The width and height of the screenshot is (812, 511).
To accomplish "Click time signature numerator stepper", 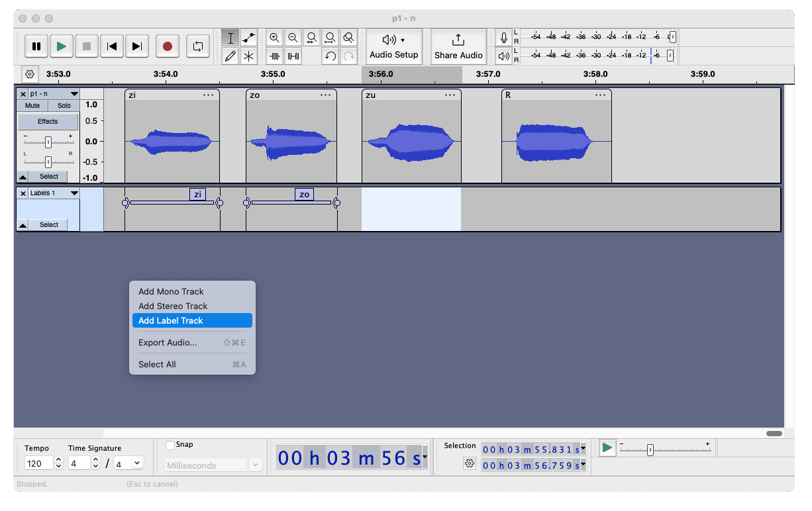I will point(95,463).
